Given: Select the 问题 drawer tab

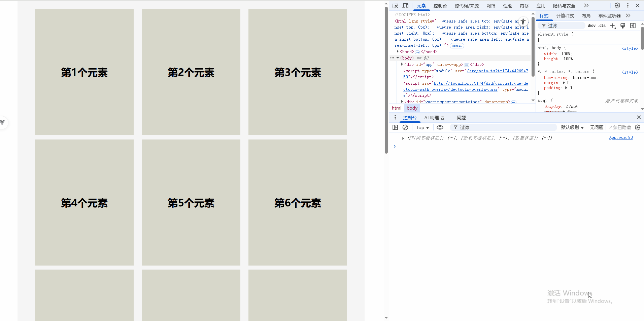Looking at the screenshot, I should tap(461, 118).
